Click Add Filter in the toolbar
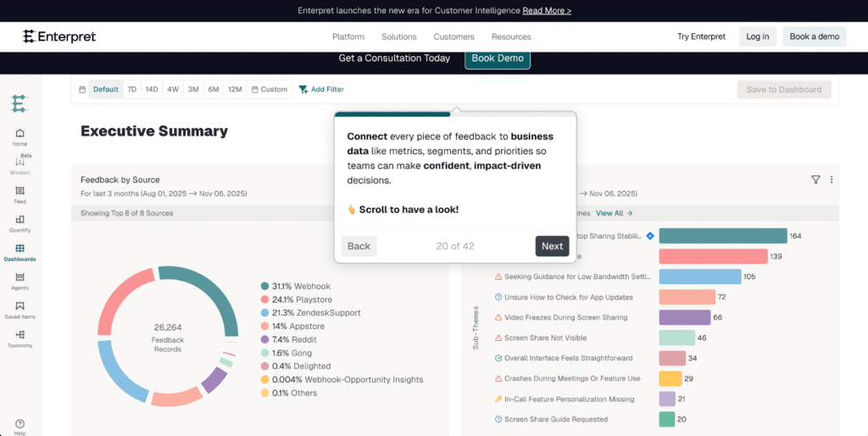Image resolution: width=868 pixels, height=436 pixels. pos(321,89)
